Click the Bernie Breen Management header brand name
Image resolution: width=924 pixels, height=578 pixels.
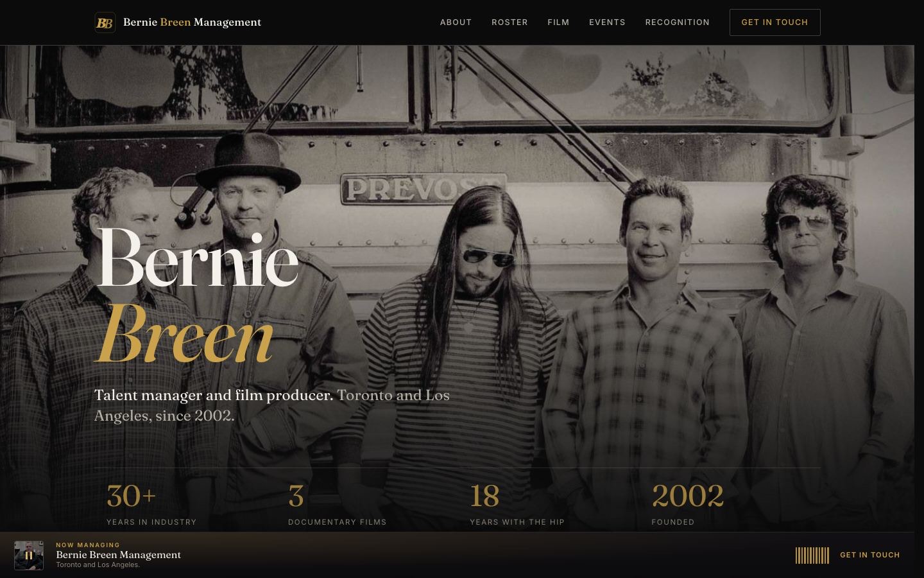tap(192, 22)
